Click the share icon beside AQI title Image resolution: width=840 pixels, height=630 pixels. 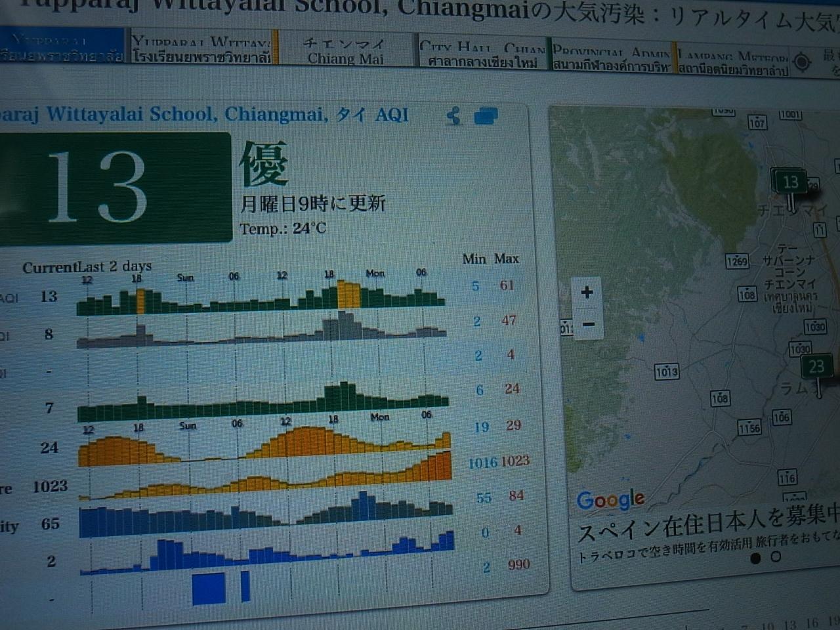(453, 117)
